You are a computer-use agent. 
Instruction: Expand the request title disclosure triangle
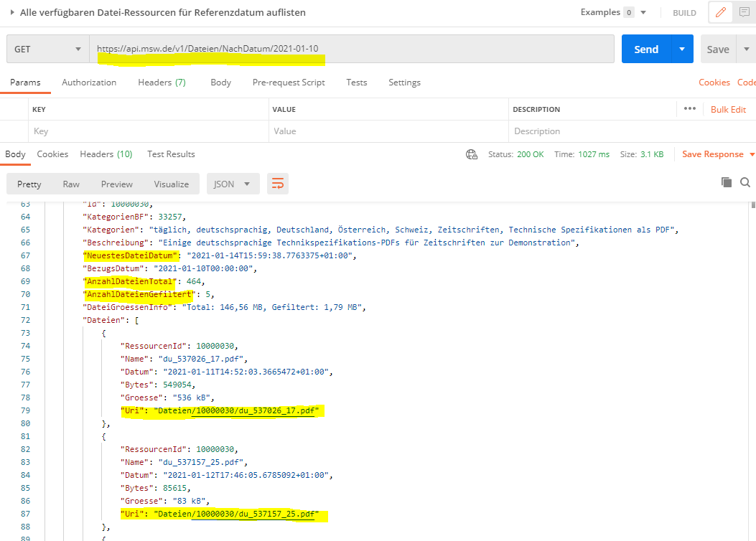(x=12, y=13)
